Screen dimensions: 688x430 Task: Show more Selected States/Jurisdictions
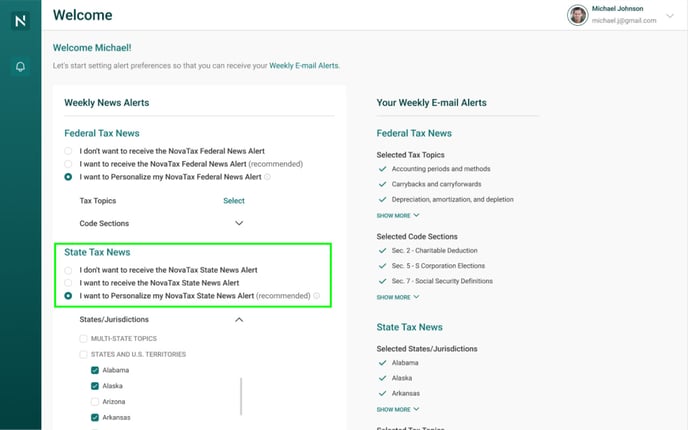398,409
